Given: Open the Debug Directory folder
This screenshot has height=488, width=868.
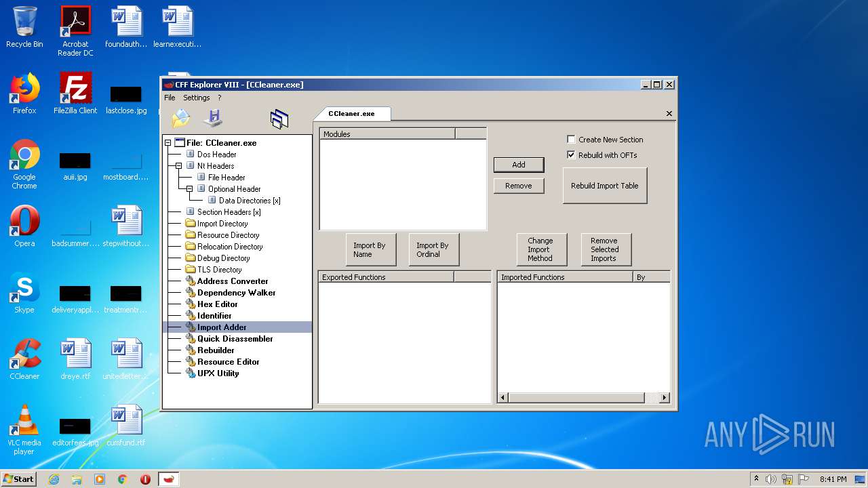Looking at the screenshot, I should 223,258.
